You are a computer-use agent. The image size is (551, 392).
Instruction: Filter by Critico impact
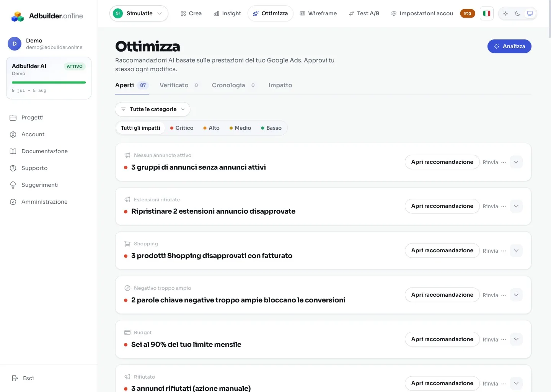click(182, 128)
